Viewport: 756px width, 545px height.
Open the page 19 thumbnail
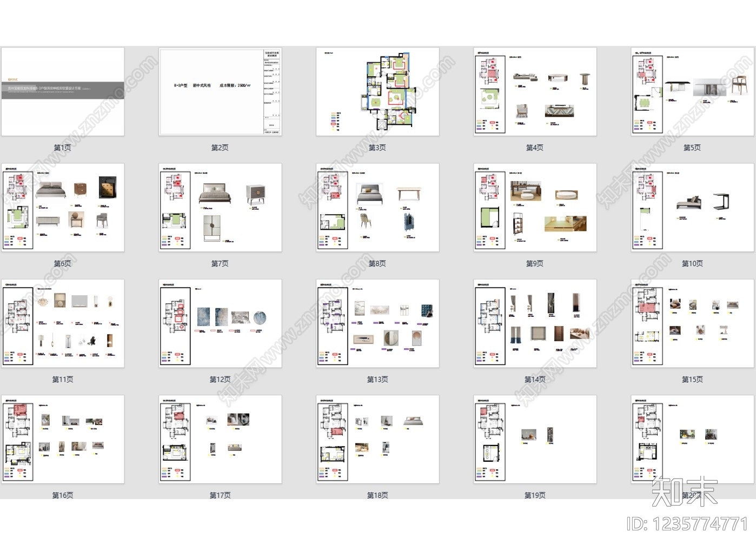click(535, 439)
